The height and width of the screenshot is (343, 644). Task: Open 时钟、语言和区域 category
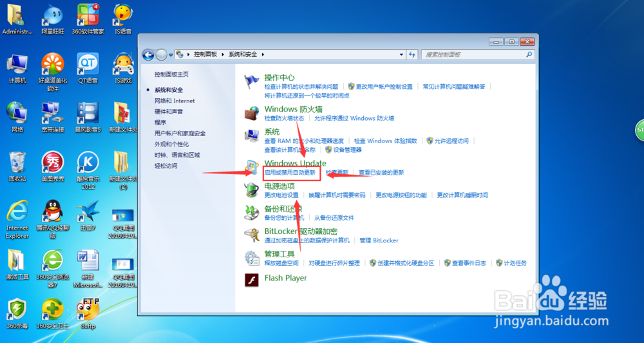pos(177,155)
